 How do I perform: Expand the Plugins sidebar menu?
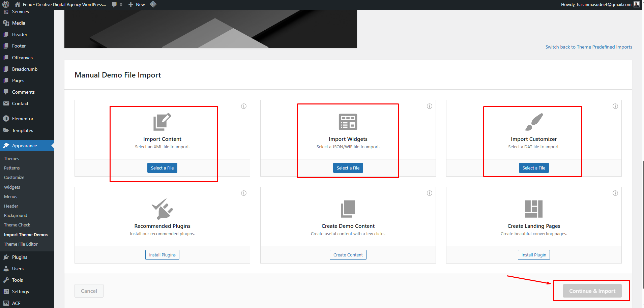click(20, 257)
